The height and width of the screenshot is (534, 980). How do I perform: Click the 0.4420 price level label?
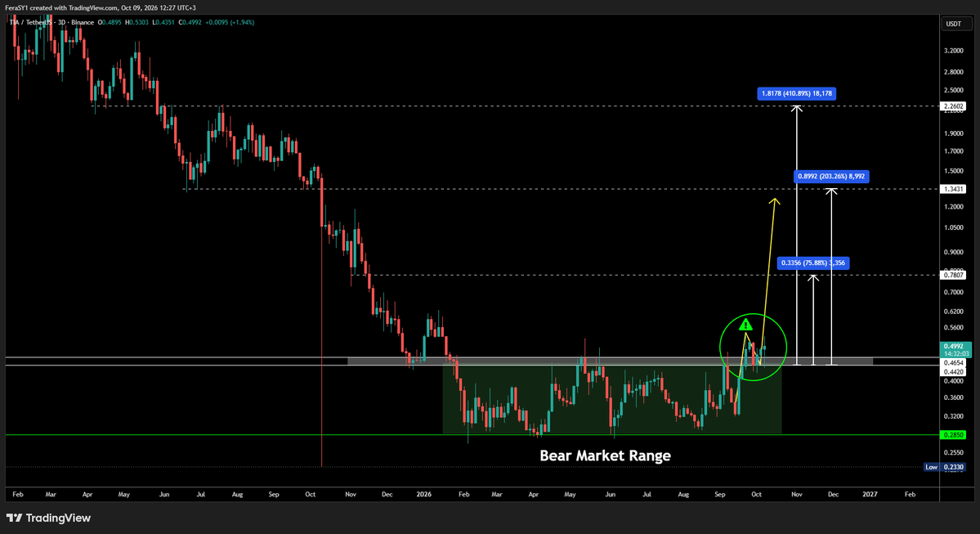point(953,371)
